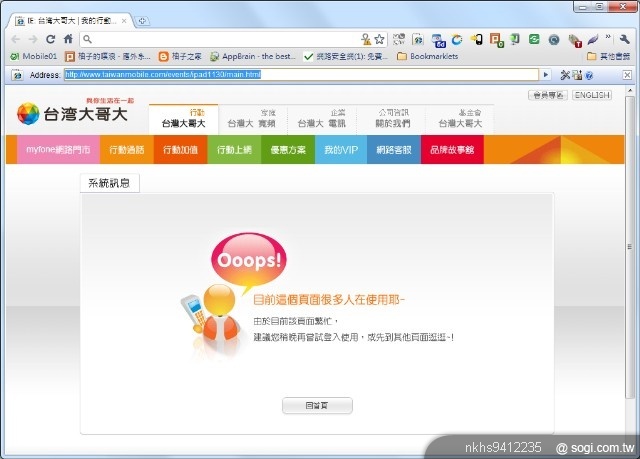Click the send-to-phone extension icon
The height and width of the screenshot is (459, 640).
(476, 39)
